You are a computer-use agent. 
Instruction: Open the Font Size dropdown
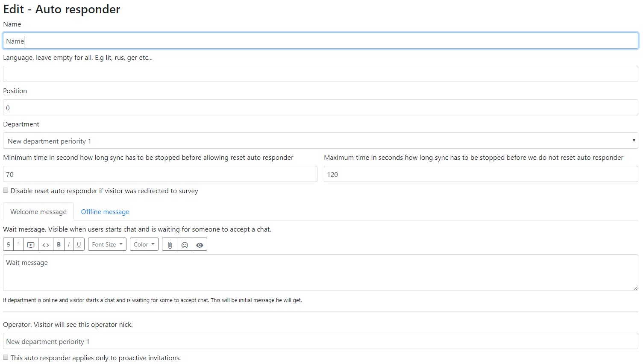tap(107, 244)
